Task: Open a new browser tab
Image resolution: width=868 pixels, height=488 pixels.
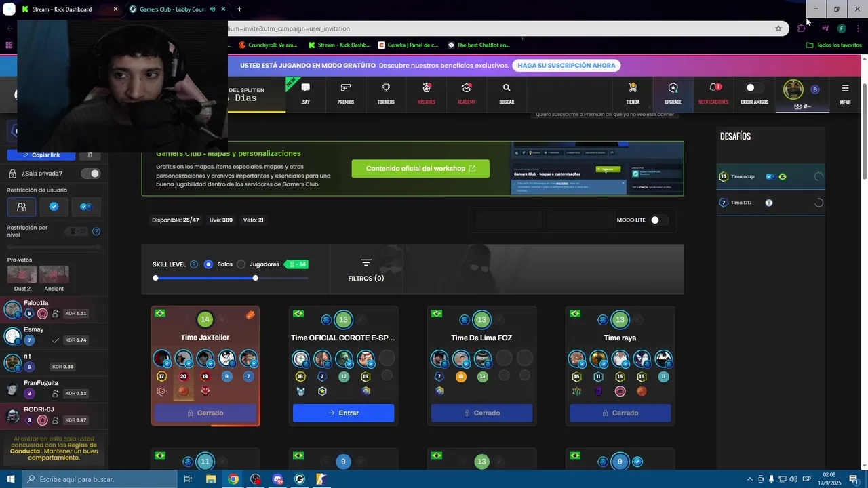Action: tap(239, 9)
